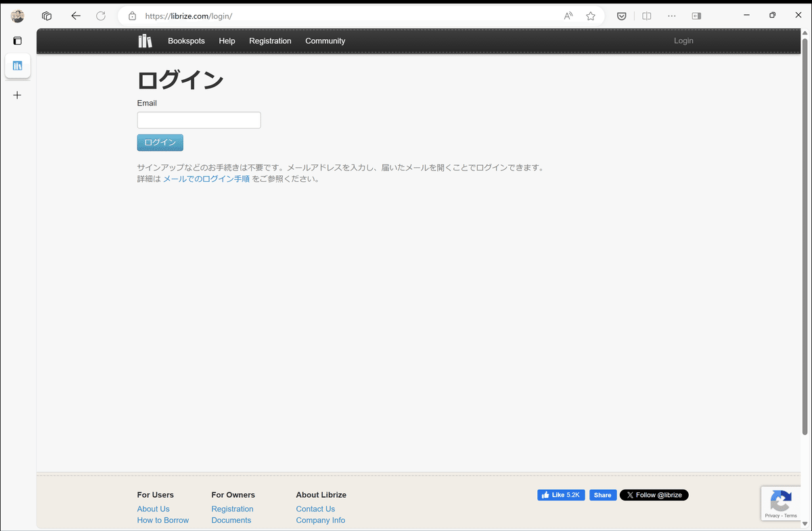Image resolution: width=812 pixels, height=531 pixels.
Task: Click the page vertical scrollbar
Action: 805,237
